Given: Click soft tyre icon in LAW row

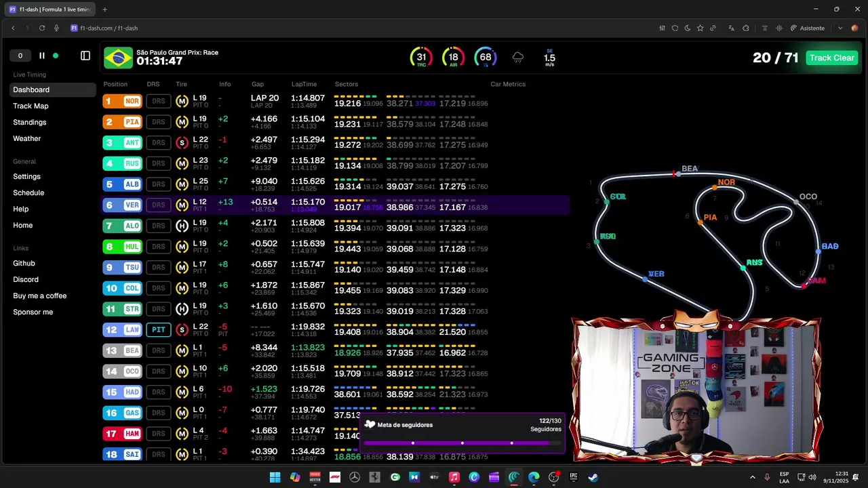Looking at the screenshot, I should pyautogui.click(x=182, y=330).
